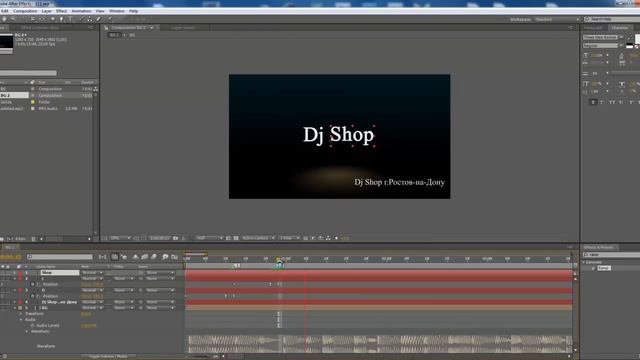Select the Puppet Pin tool

(x=109, y=19)
